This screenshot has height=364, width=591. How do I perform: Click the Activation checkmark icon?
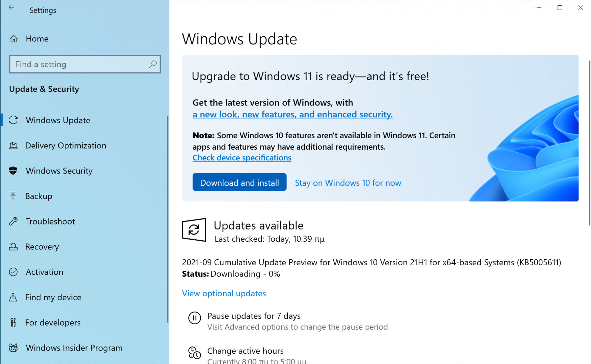[x=13, y=272]
